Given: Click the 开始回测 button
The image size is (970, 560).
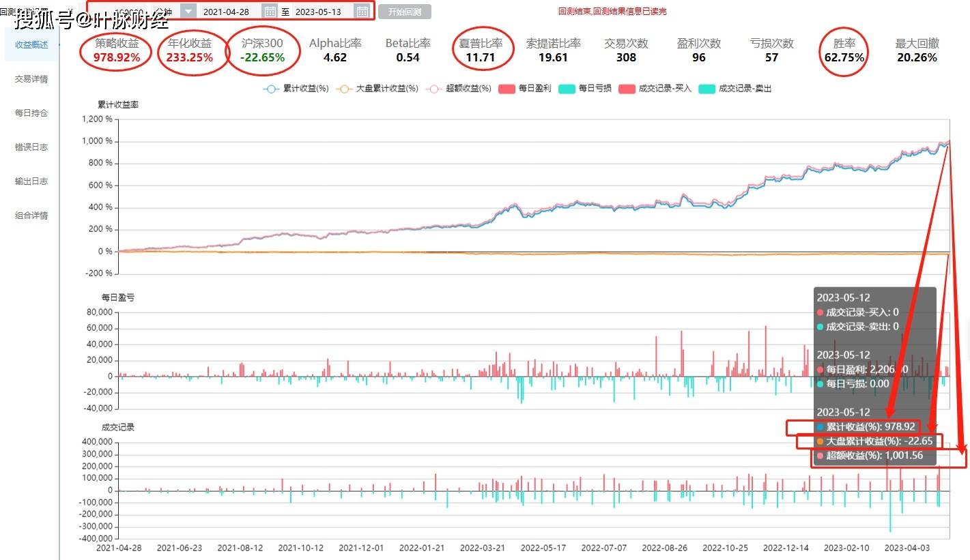Looking at the screenshot, I should [x=405, y=12].
